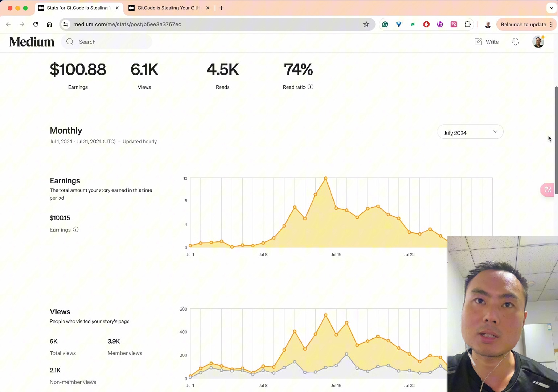Go to Medium home logo

pos(32,42)
